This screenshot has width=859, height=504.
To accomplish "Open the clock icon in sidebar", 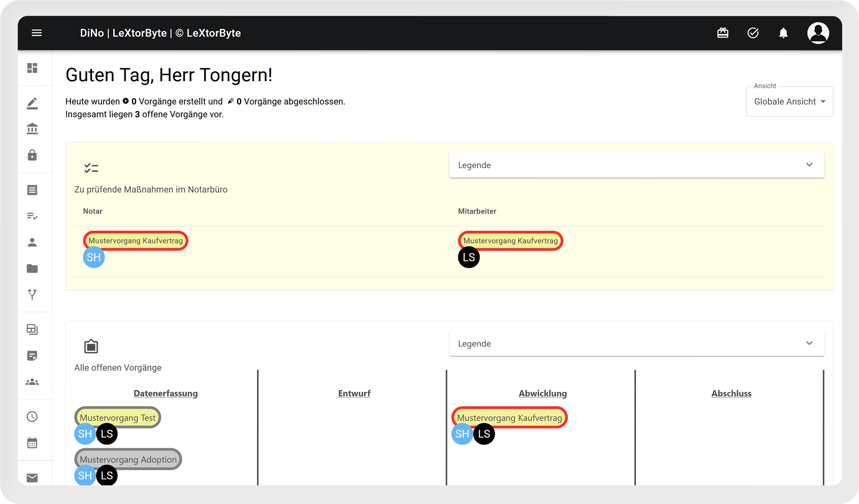I will 32,417.
